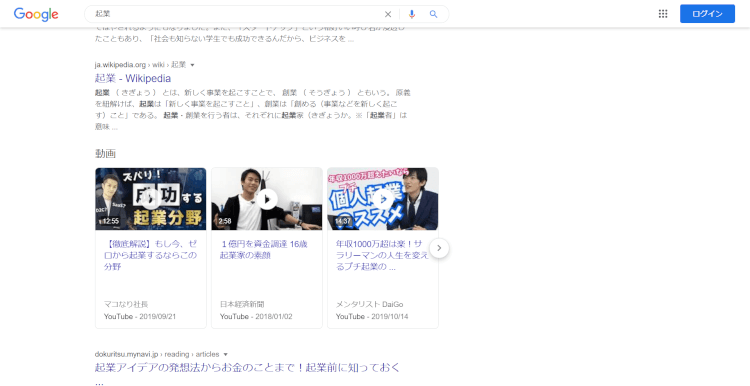This screenshot has width=750, height=386.
Task: Click the 動画 section heading
Action: [105, 154]
